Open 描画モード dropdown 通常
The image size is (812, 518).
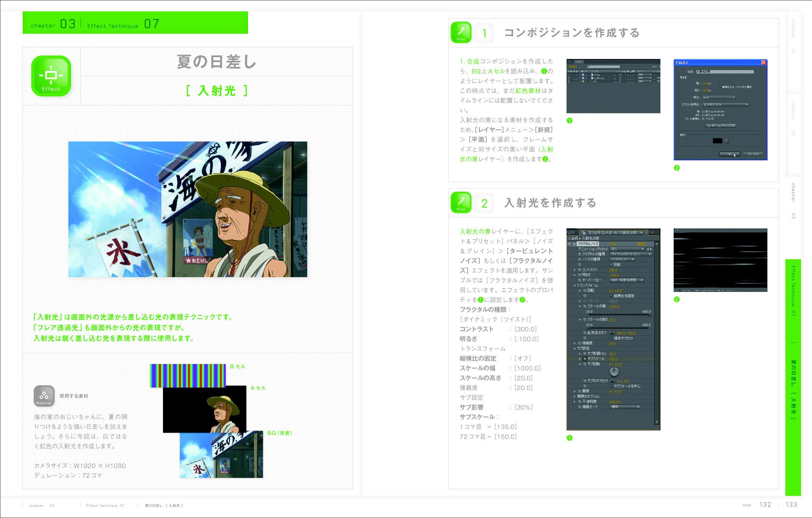(x=625, y=407)
